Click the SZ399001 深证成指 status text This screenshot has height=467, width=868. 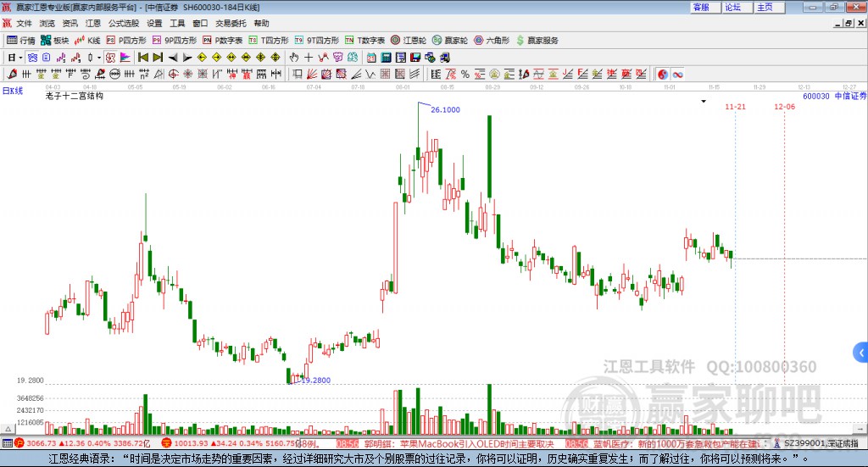[x=821, y=443]
